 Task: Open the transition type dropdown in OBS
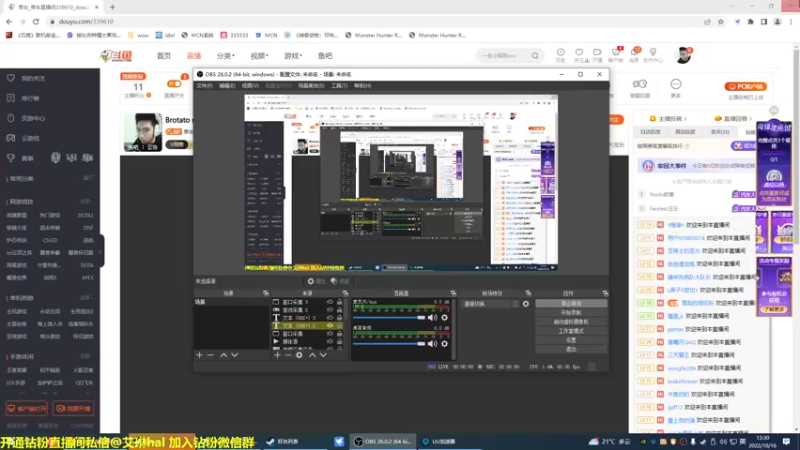click(x=490, y=304)
